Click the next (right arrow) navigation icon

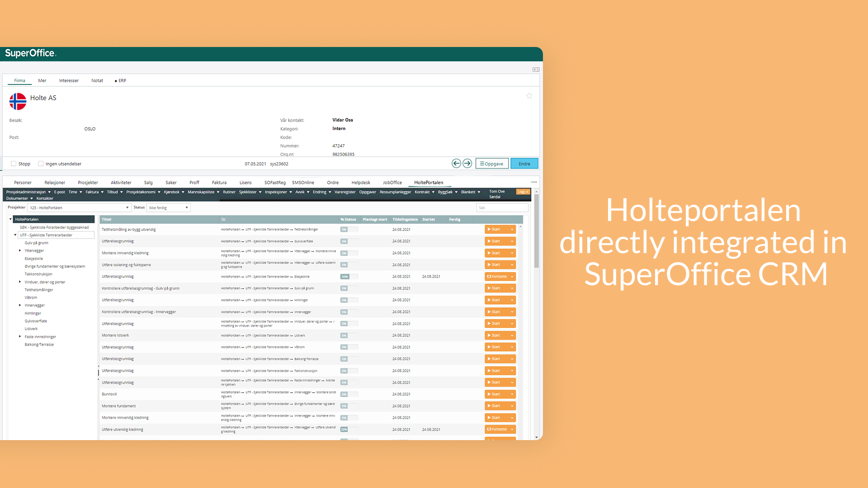point(467,164)
